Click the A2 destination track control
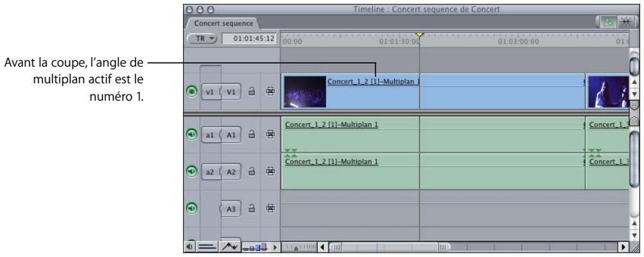644x257 pixels. coord(231,171)
